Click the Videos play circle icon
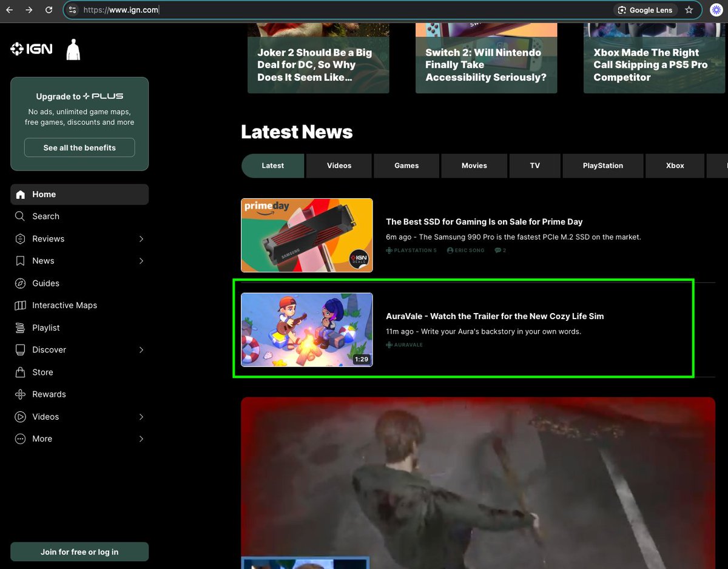This screenshot has width=728, height=569. [x=21, y=417]
